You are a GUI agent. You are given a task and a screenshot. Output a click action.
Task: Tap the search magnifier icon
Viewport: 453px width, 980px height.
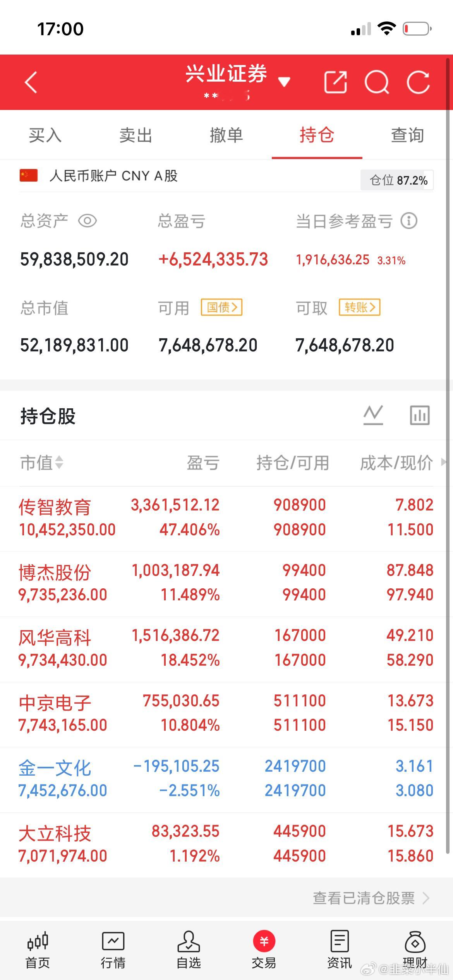pos(377,82)
